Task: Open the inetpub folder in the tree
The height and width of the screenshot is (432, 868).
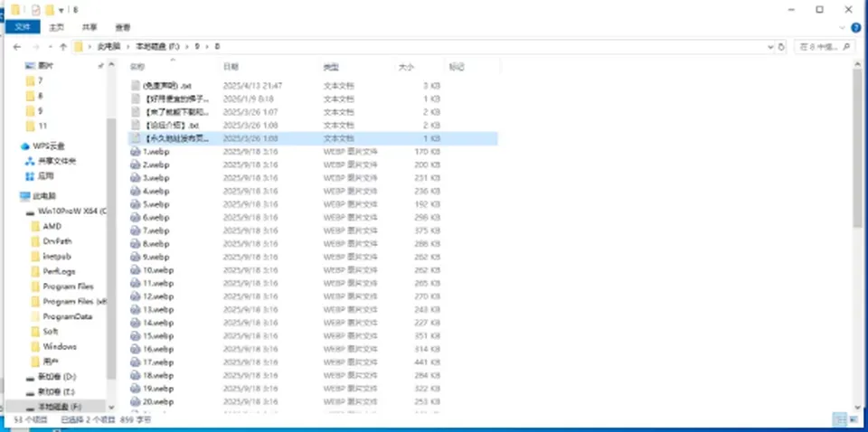Action: click(56, 256)
